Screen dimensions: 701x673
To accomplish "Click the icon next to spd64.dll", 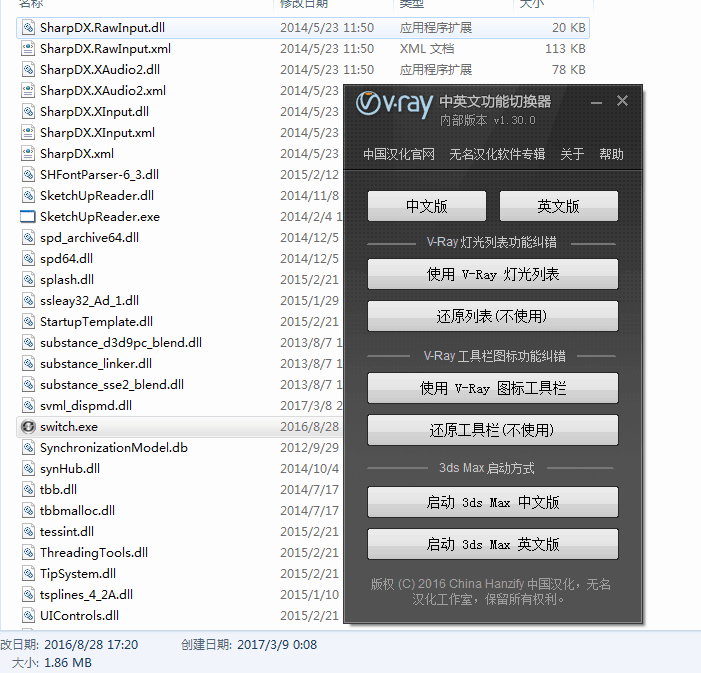I will [28, 259].
